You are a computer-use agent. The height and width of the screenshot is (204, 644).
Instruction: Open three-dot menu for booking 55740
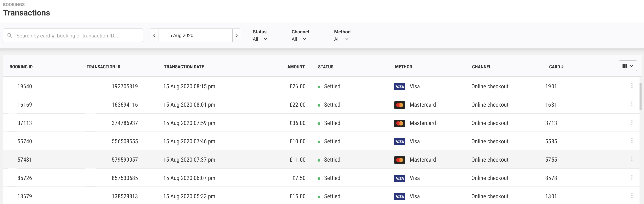632,140
